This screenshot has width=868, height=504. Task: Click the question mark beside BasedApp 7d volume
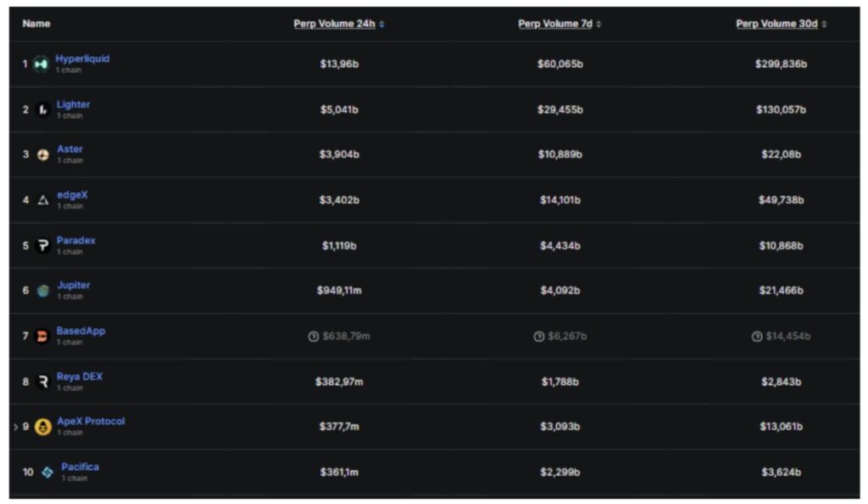tap(538, 337)
